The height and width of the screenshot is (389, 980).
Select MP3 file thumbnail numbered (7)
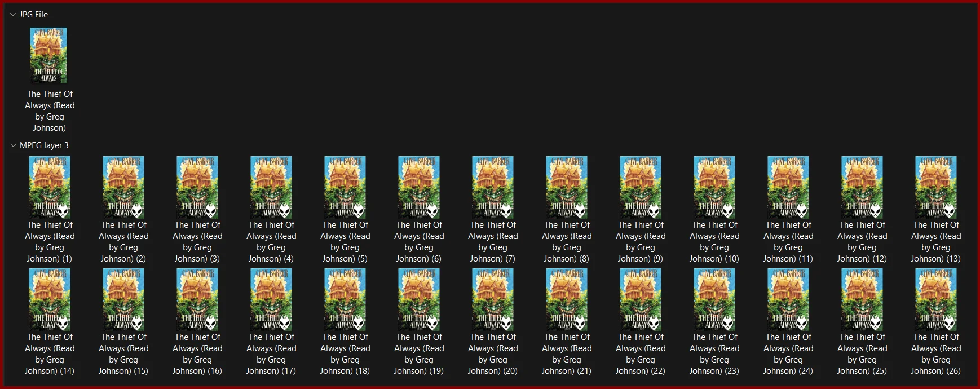(493, 188)
